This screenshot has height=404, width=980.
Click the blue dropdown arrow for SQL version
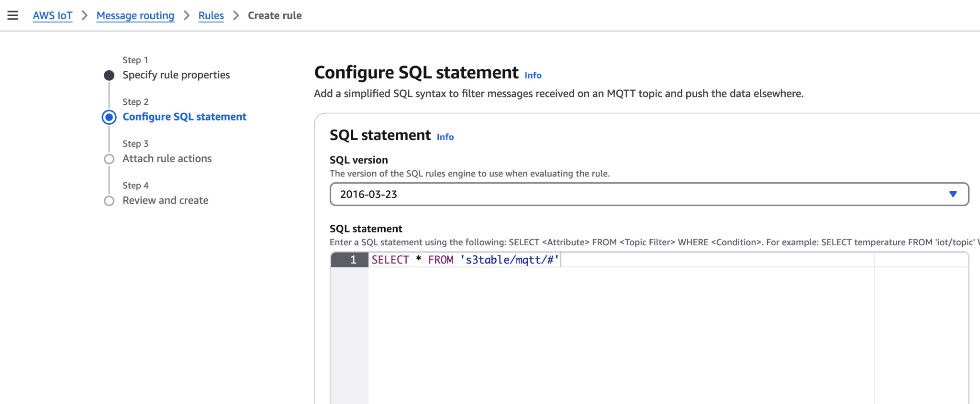pos(953,194)
